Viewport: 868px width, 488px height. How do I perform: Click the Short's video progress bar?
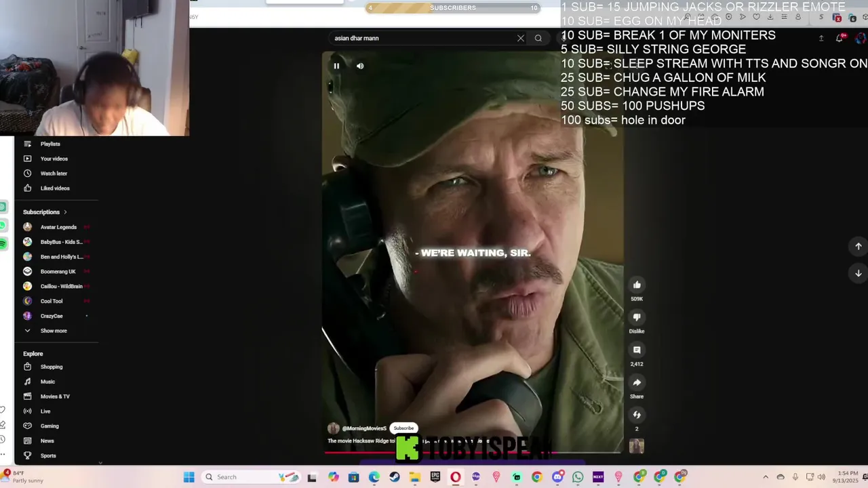(x=473, y=452)
